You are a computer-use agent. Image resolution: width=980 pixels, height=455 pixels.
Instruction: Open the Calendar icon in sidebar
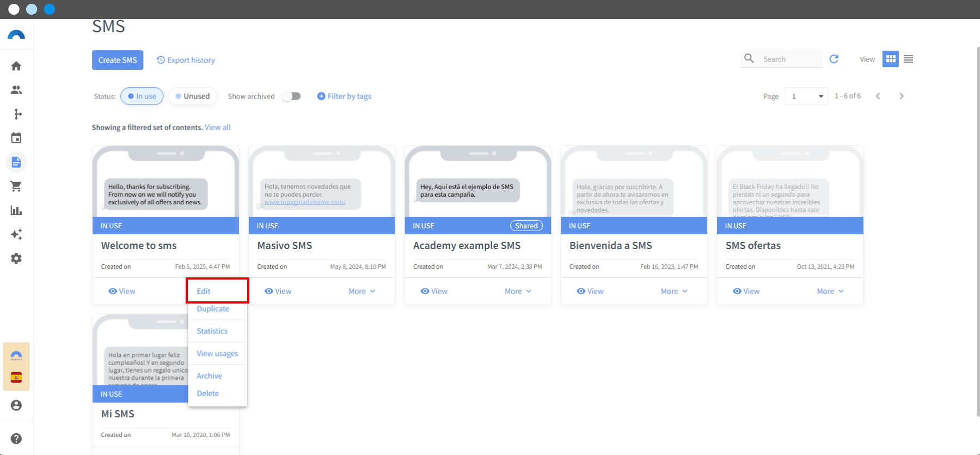pyautogui.click(x=16, y=138)
